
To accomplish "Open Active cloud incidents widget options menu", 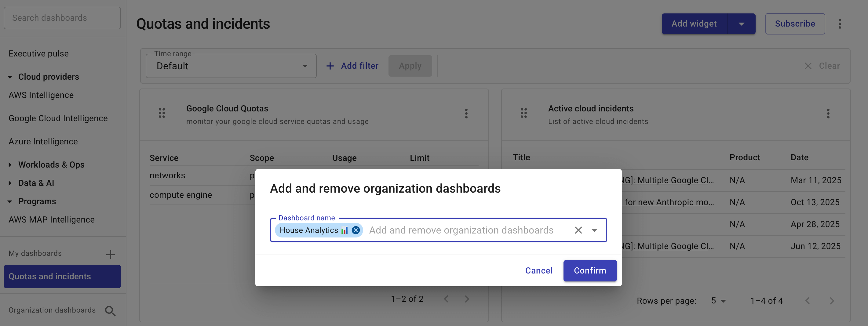I will (x=828, y=114).
